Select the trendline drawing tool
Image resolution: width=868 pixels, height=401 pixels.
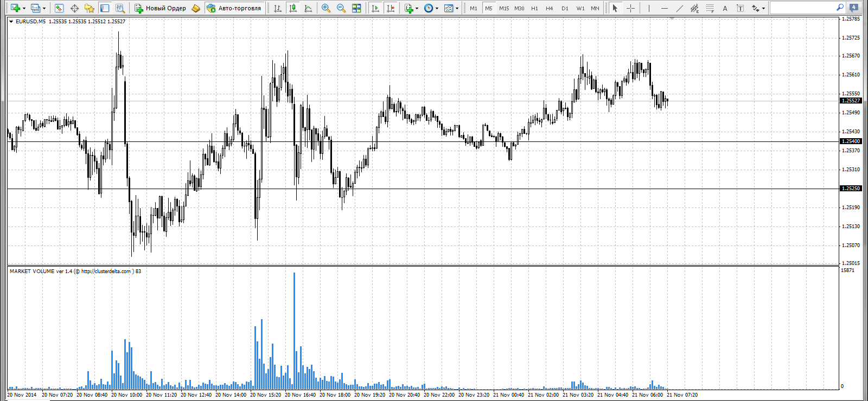coord(679,8)
